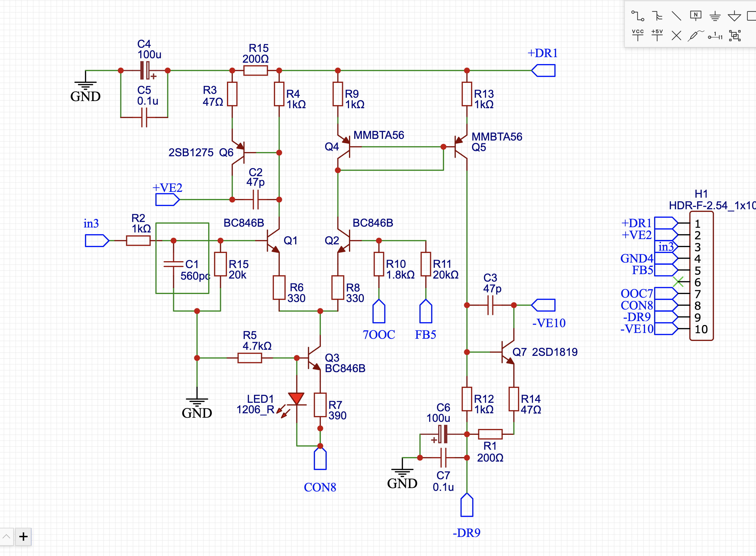Click the 7OOC net port below R10

379,311
